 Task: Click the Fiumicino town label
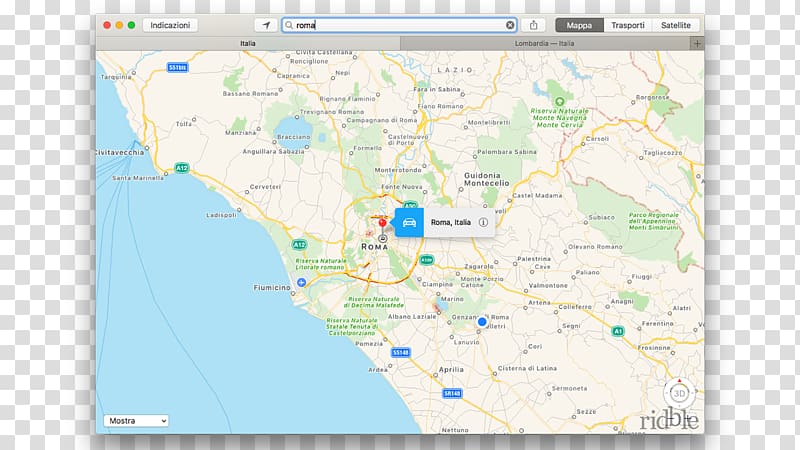click(272, 288)
